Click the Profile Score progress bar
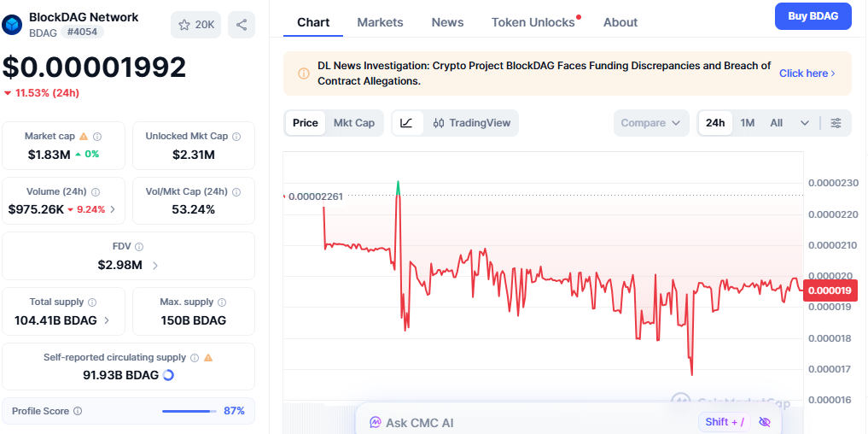The width and height of the screenshot is (868, 434). click(x=189, y=411)
